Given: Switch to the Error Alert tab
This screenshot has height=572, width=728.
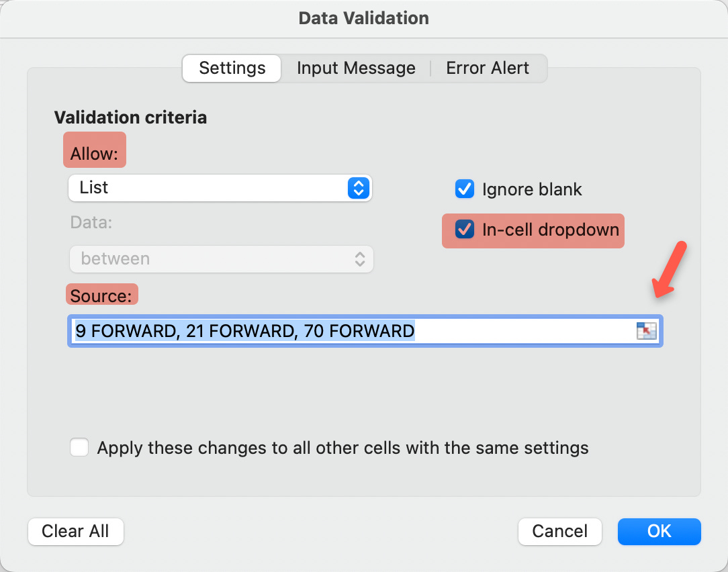Looking at the screenshot, I should pyautogui.click(x=488, y=68).
